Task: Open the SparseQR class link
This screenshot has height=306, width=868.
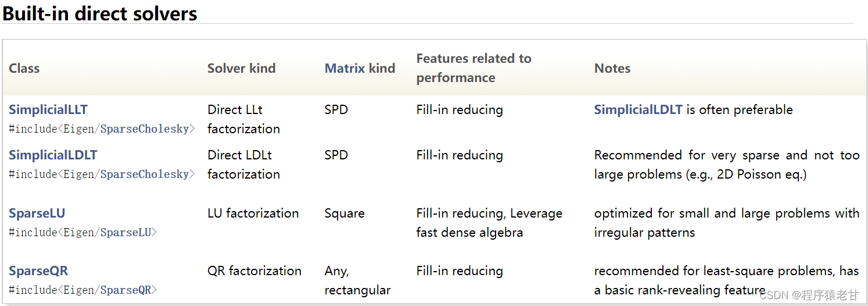Action: pos(38,271)
